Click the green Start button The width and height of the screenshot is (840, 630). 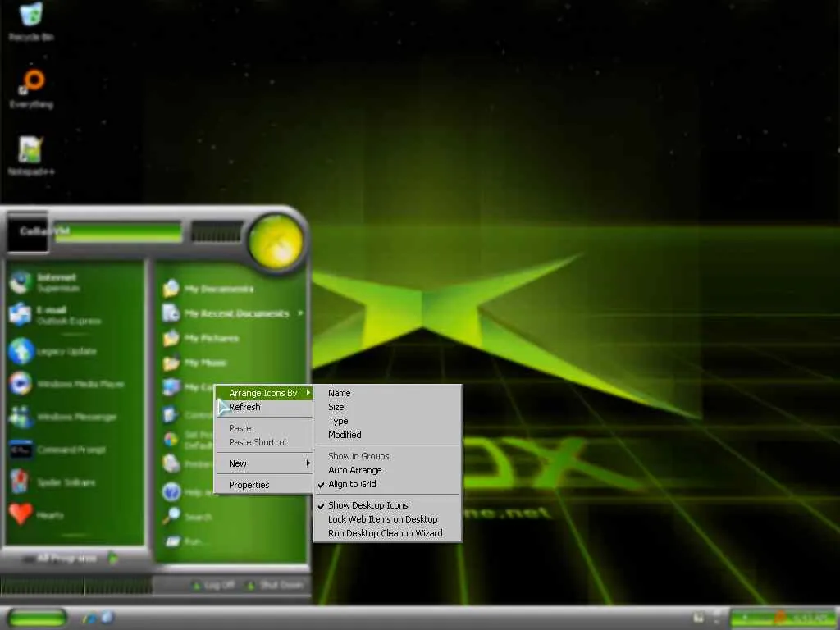point(37,618)
